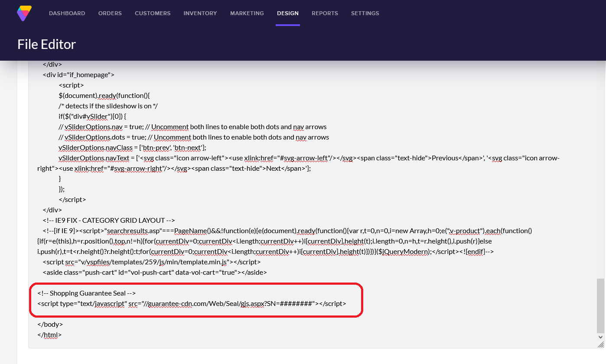
Task: Click the vSliderOptions.navText line
Action: tap(299, 163)
